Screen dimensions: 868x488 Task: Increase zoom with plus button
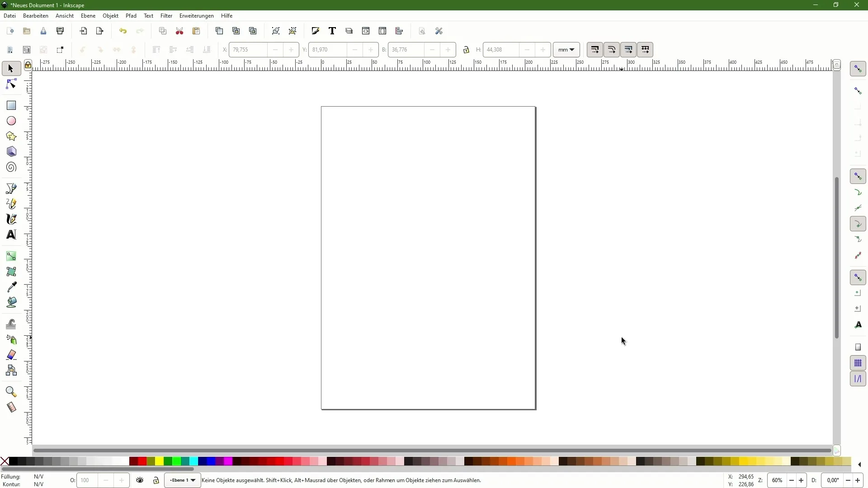click(801, 480)
